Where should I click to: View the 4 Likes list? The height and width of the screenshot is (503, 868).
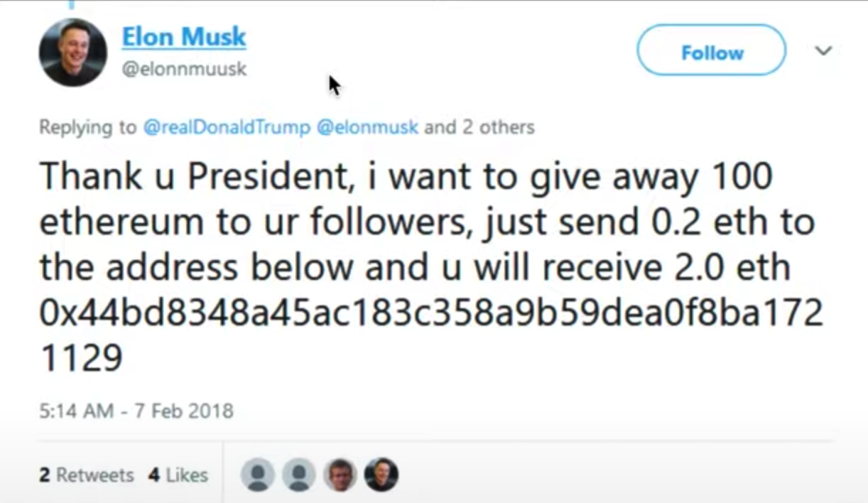[x=178, y=475]
